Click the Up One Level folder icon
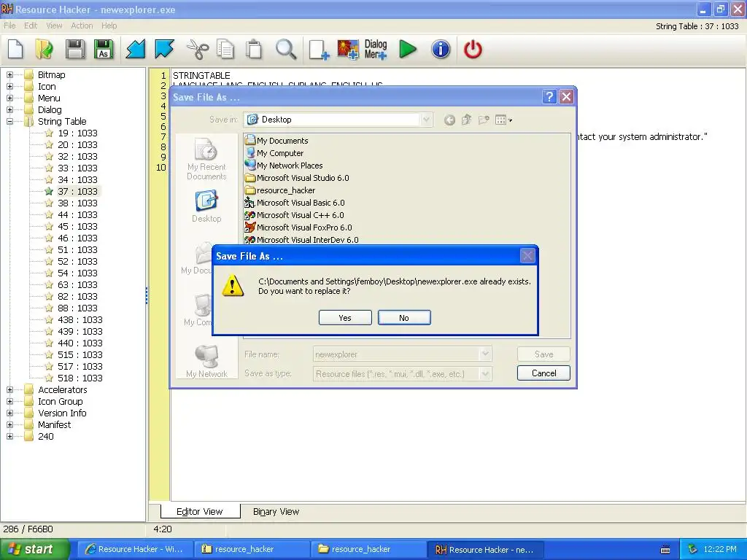This screenshot has width=747, height=560. click(466, 120)
